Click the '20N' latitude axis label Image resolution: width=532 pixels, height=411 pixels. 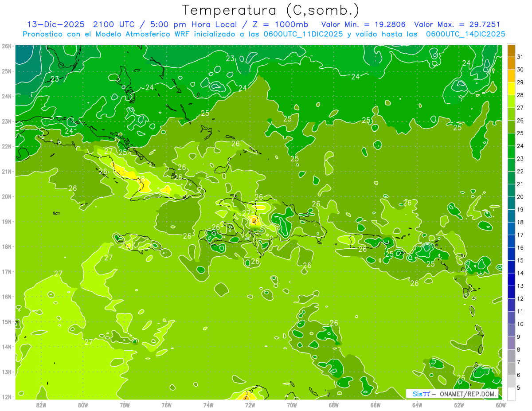[7, 196]
